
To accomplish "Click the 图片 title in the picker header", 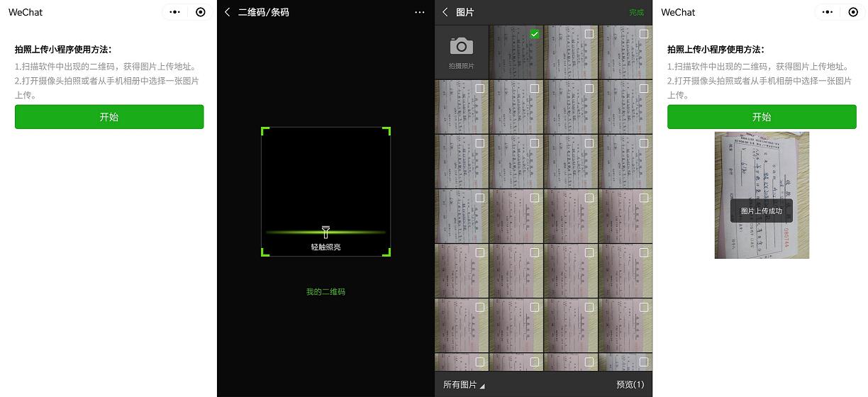I will [x=465, y=12].
